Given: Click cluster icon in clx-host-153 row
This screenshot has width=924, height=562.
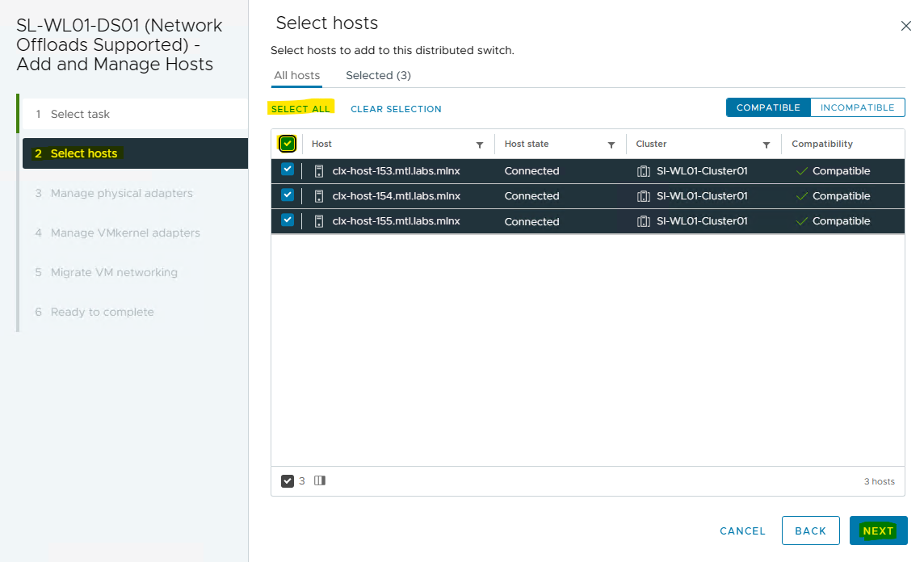Looking at the screenshot, I should [644, 171].
